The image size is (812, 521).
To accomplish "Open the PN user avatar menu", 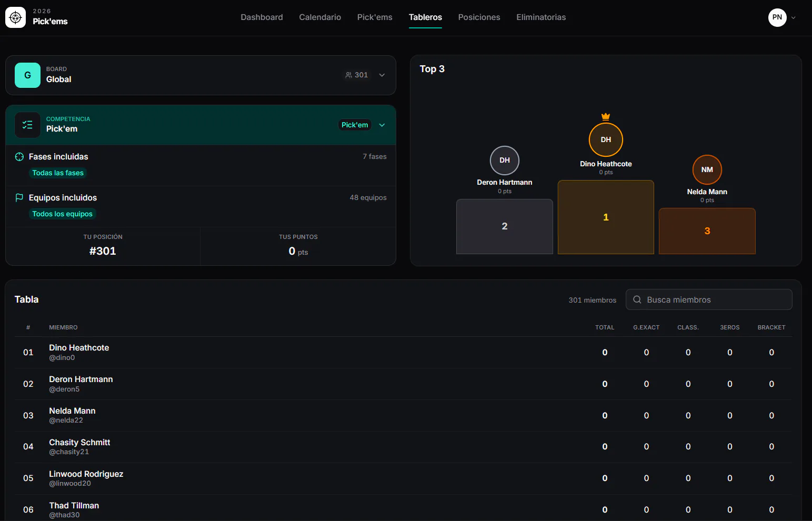I will click(777, 17).
